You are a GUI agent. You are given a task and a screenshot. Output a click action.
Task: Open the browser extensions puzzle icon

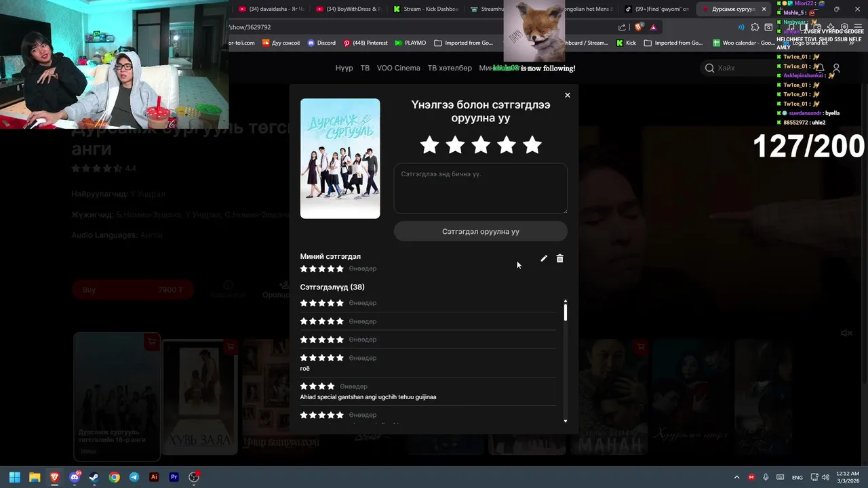pos(755,27)
